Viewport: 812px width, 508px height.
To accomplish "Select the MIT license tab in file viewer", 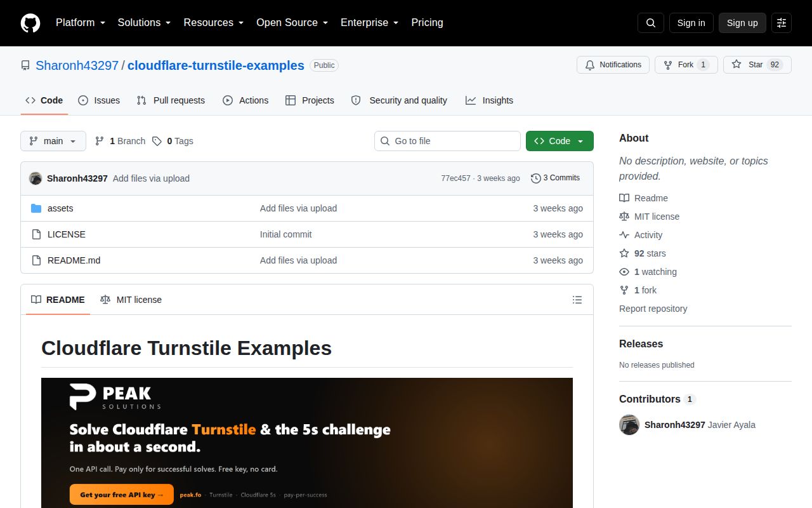I will (131, 300).
